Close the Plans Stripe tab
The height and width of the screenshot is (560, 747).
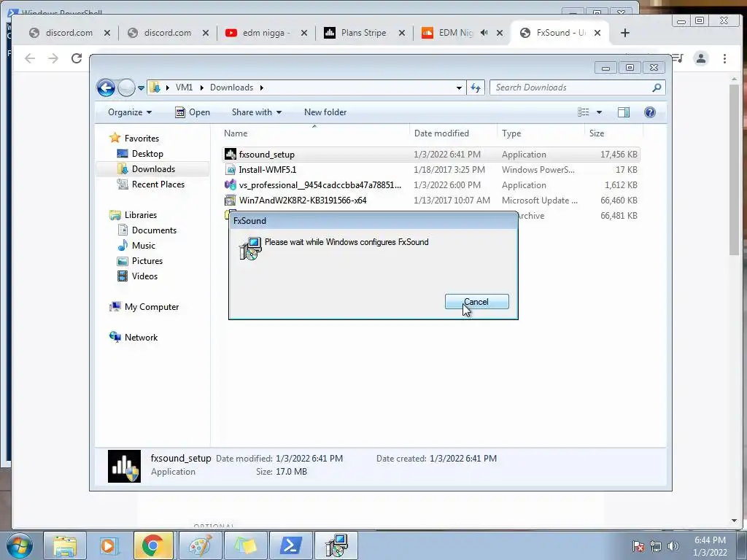(x=402, y=33)
